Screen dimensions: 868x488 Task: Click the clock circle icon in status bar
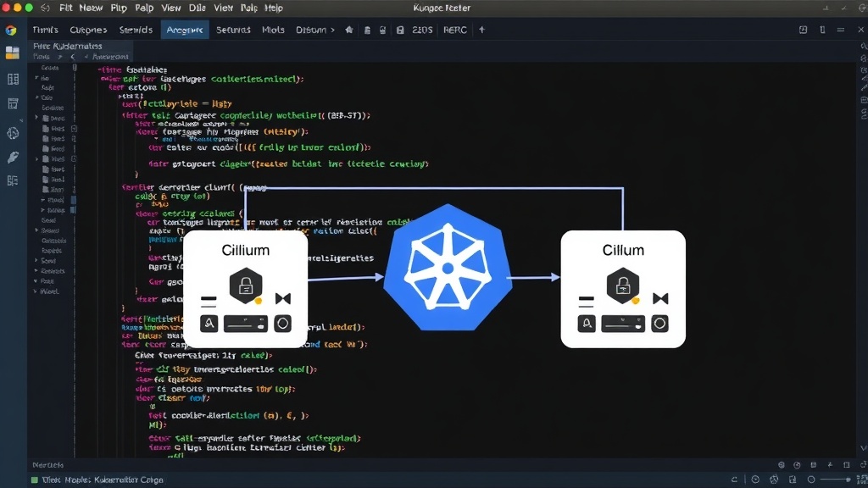point(755,480)
